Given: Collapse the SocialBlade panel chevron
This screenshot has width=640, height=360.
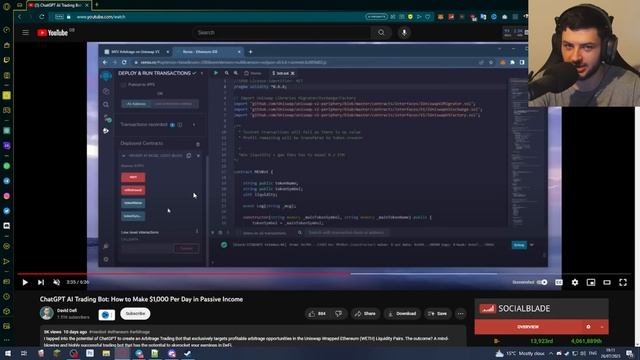Looking at the screenshot, I should click(602, 327).
